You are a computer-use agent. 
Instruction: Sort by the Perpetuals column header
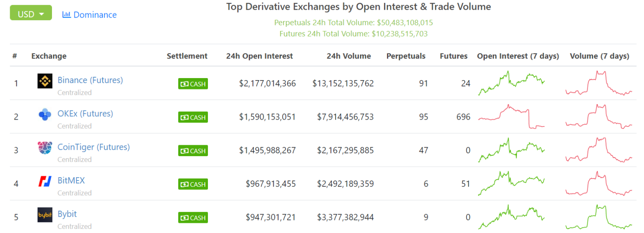click(x=406, y=56)
